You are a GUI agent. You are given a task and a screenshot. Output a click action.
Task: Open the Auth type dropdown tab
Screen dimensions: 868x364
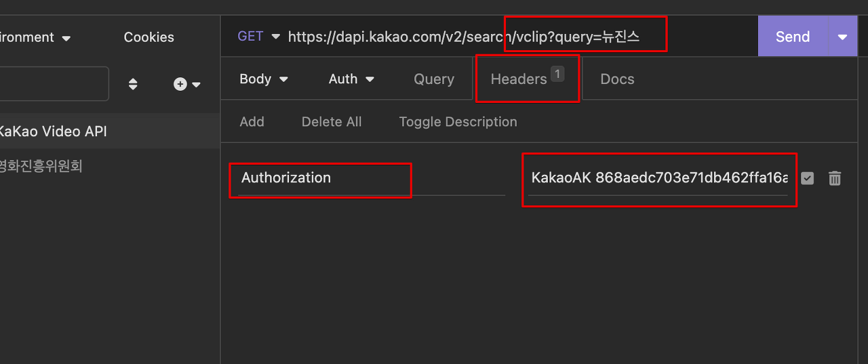(351, 79)
